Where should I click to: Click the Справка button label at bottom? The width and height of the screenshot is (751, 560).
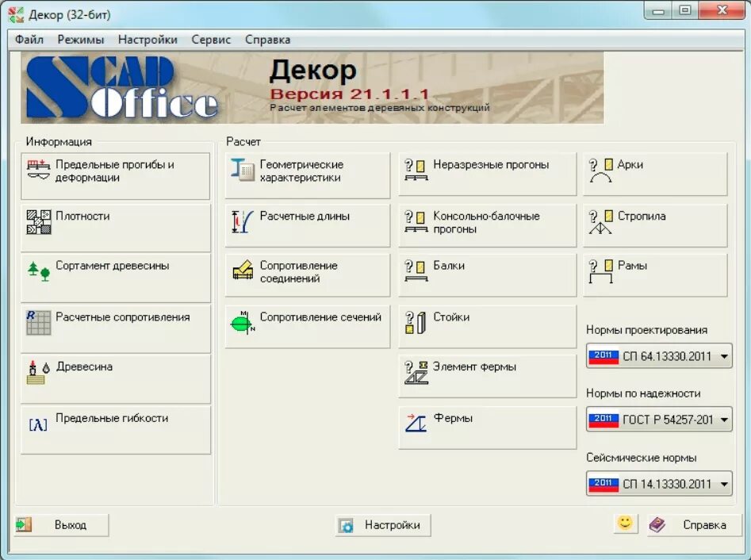click(704, 525)
